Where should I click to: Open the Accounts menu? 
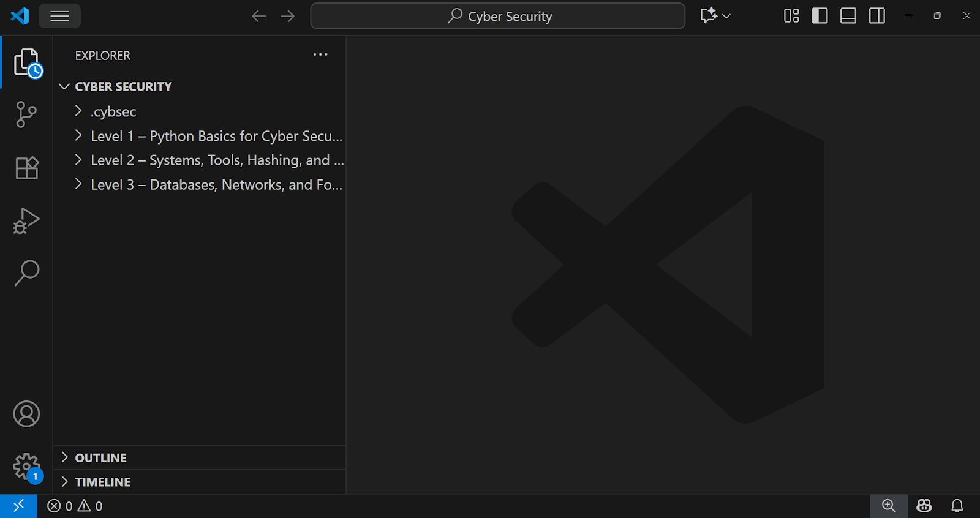[26, 415]
